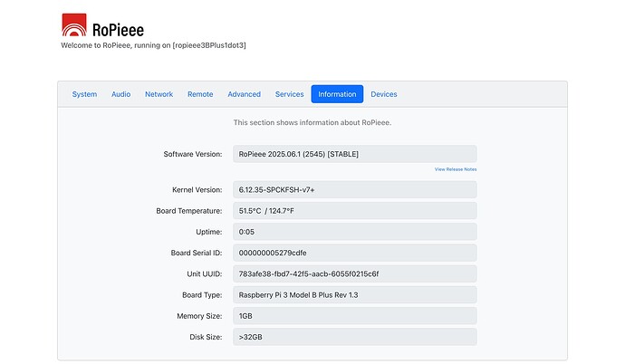Go to the Remote tab
The image size is (625, 364).
click(200, 94)
